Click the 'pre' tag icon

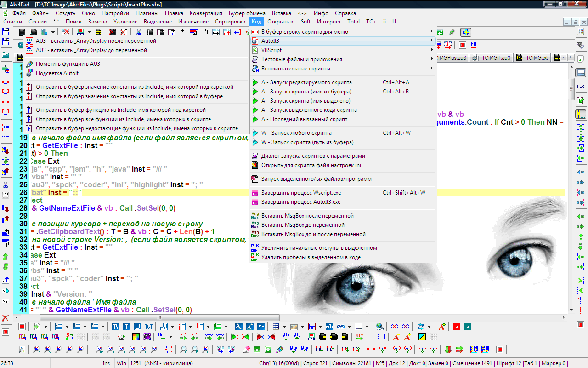point(260,327)
